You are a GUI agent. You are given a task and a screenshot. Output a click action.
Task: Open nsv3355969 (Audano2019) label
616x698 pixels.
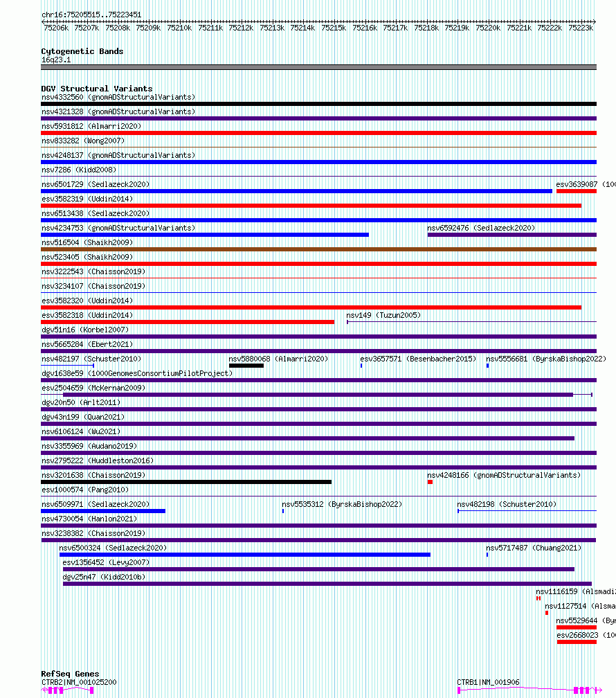tap(89, 446)
